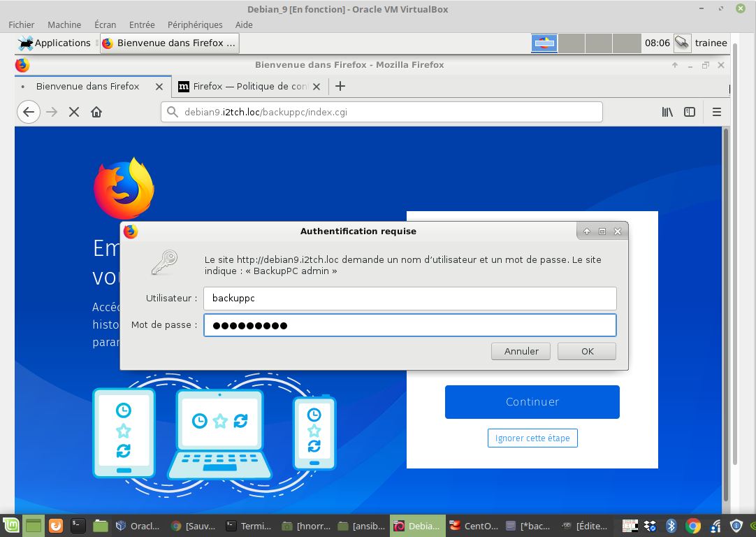Click the Utilisateur input field
The width and height of the screenshot is (756, 537).
click(x=409, y=299)
